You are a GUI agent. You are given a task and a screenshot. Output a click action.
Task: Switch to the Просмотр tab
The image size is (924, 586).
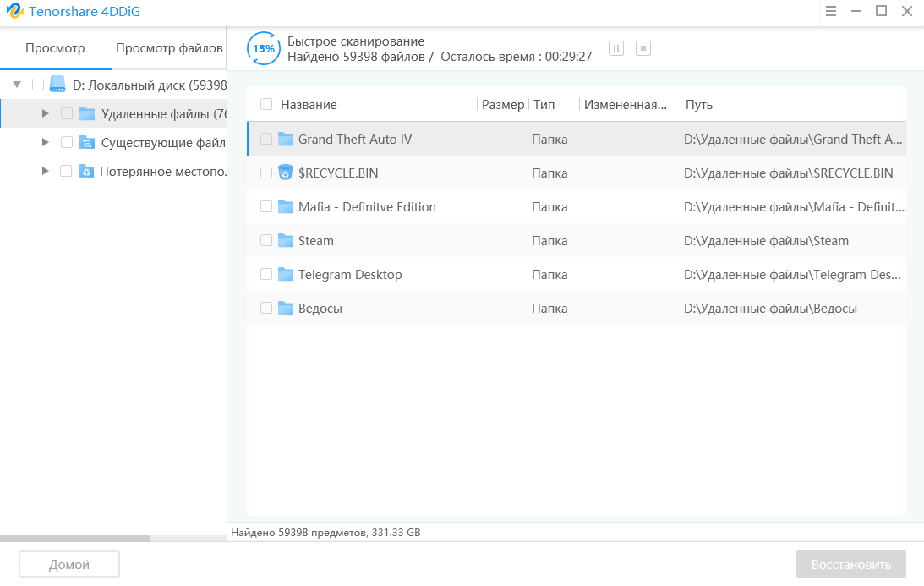[x=55, y=48]
